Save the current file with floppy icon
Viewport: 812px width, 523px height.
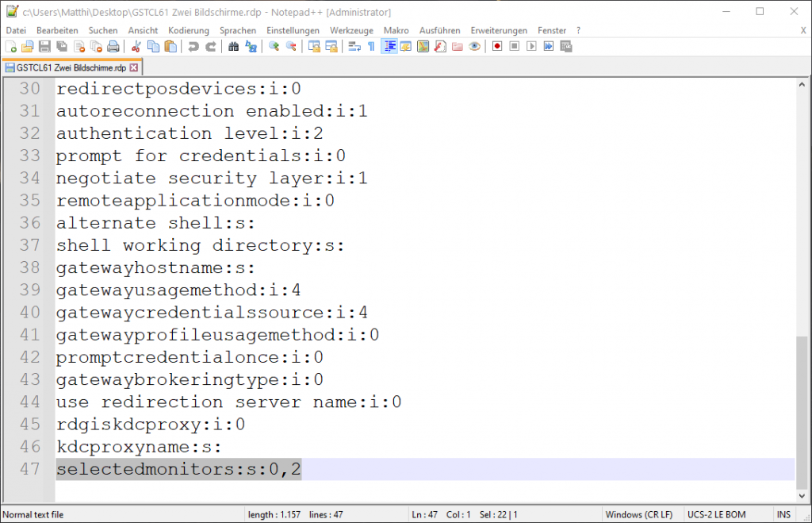44,47
